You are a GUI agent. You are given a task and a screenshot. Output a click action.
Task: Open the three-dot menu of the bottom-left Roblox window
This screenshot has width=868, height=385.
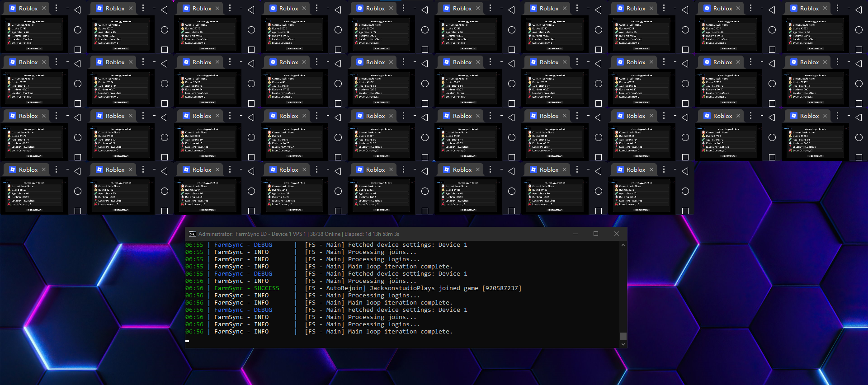56,169
